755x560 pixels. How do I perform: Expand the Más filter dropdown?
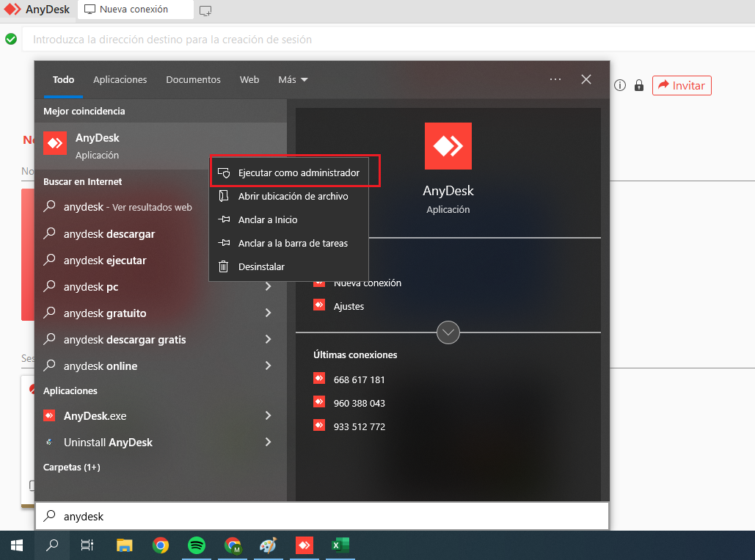click(293, 79)
